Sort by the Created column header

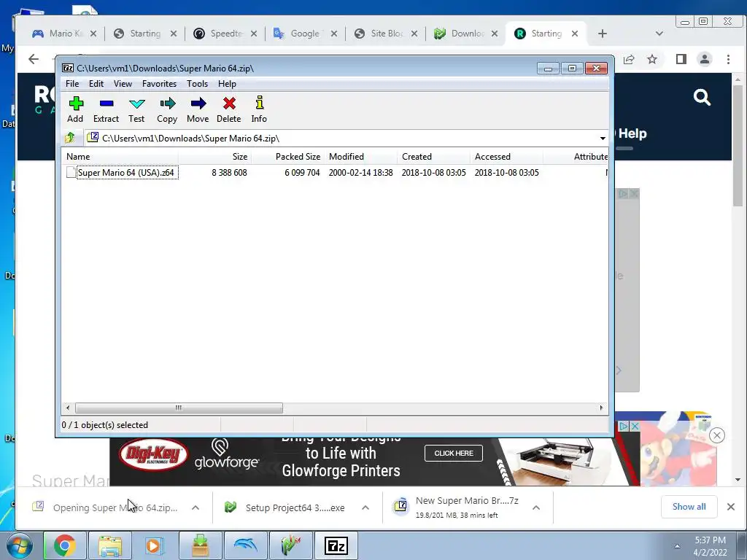coord(433,157)
